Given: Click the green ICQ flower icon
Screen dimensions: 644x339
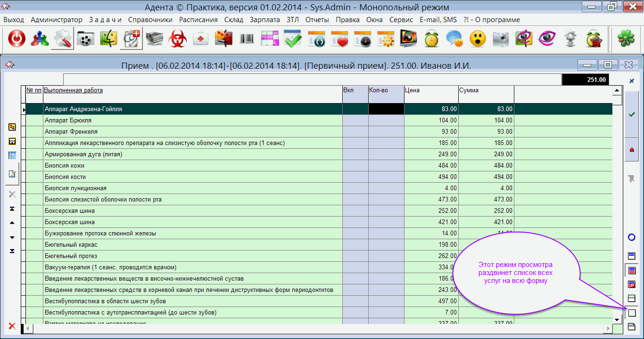Looking at the screenshot, I should coord(625,39).
